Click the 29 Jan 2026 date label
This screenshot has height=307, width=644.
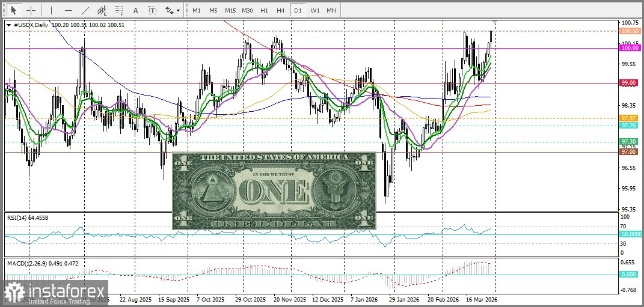(405, 300)
